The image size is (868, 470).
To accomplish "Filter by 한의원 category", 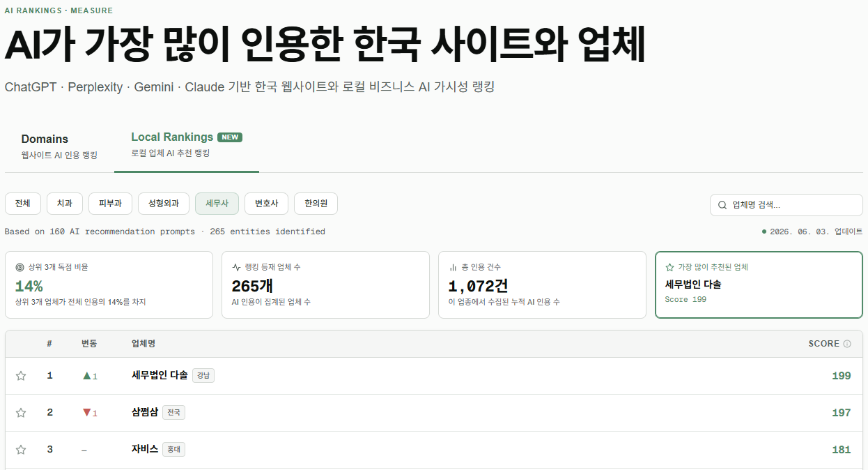I will pyautogui.click(x=316, y=204).
